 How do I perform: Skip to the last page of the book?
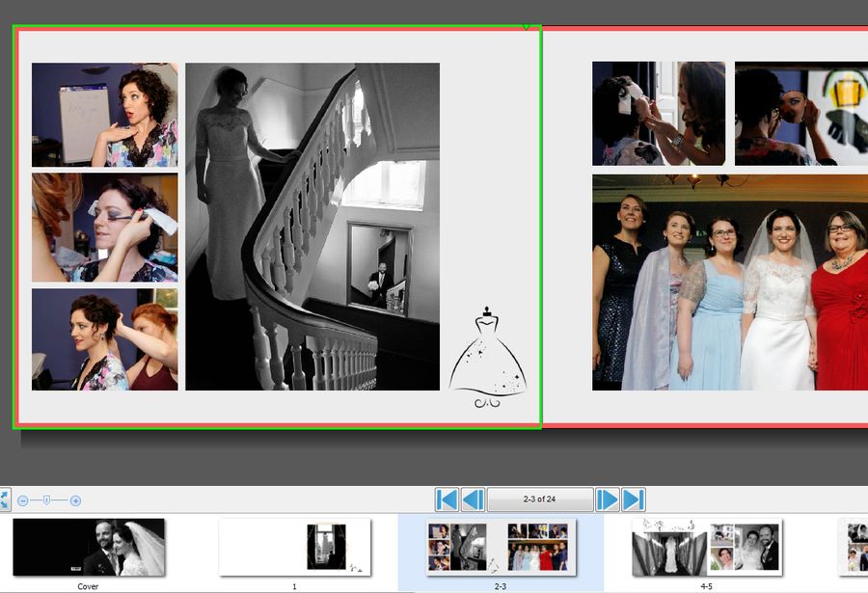633,499
